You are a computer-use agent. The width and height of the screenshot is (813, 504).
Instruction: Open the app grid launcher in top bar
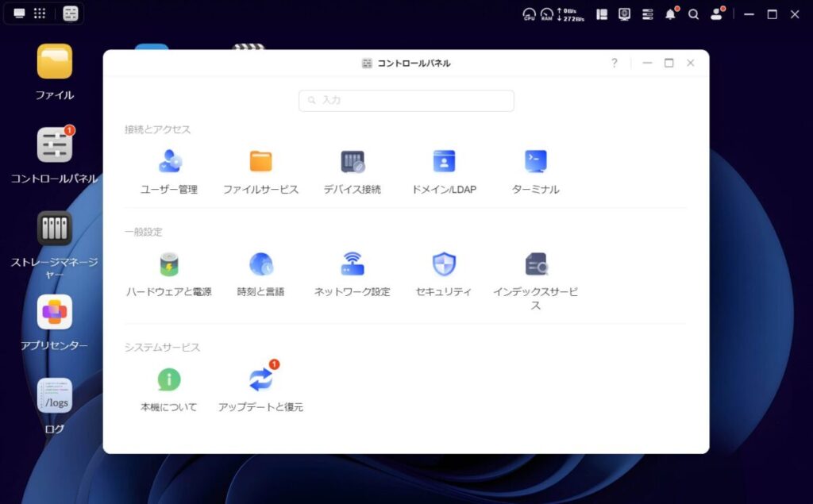pos(40,13)
